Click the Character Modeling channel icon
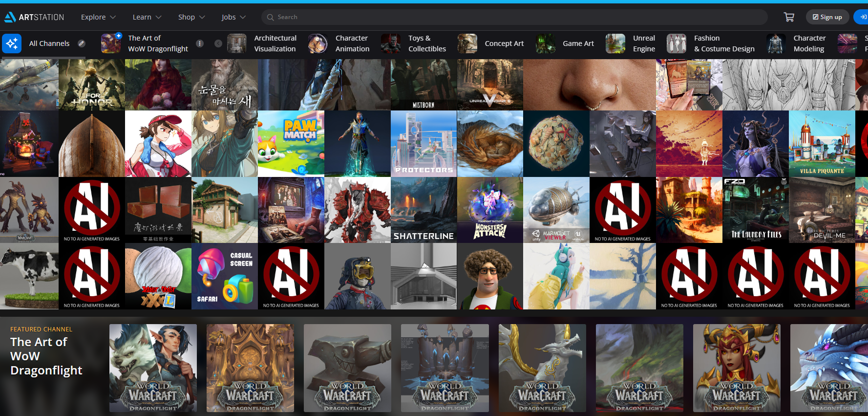Viewport: 868px width, 416px height. click(x=776, y=44)
